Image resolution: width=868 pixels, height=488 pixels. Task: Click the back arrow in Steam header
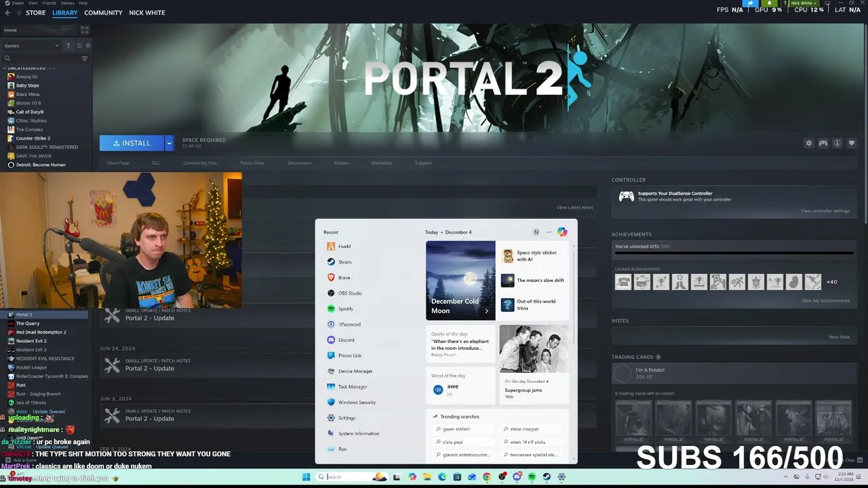(7, 12)
